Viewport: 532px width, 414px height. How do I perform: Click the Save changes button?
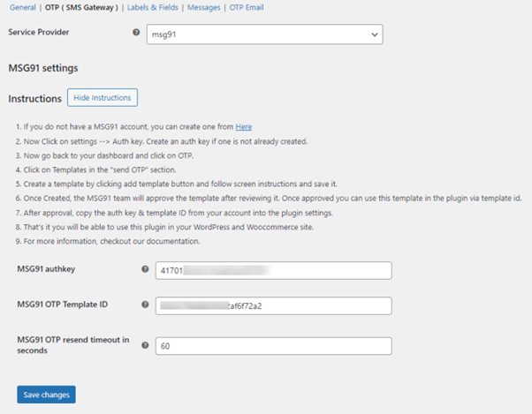[x=46, y=394]
